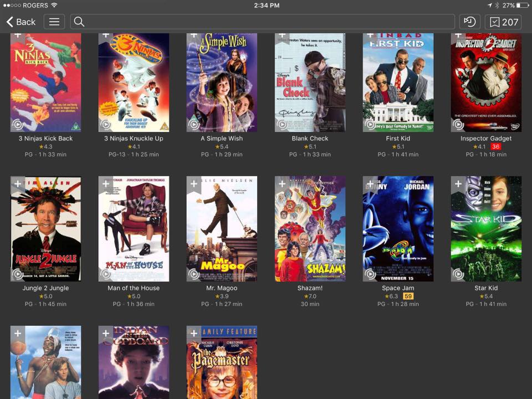Go back using the Back button
532x399 pixels.
click(x=21, y=22)
